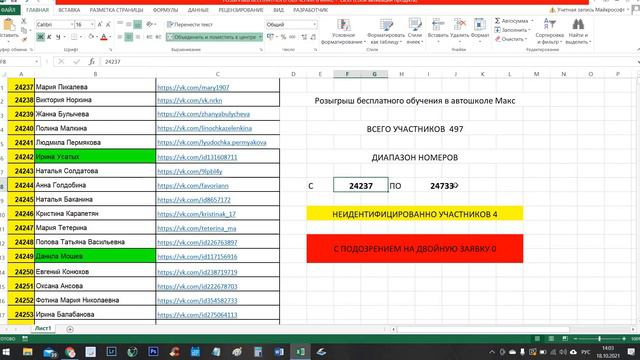Click the Decrease Font Size icon
This screenshot has height=360, width=640.
click(109, 24)
